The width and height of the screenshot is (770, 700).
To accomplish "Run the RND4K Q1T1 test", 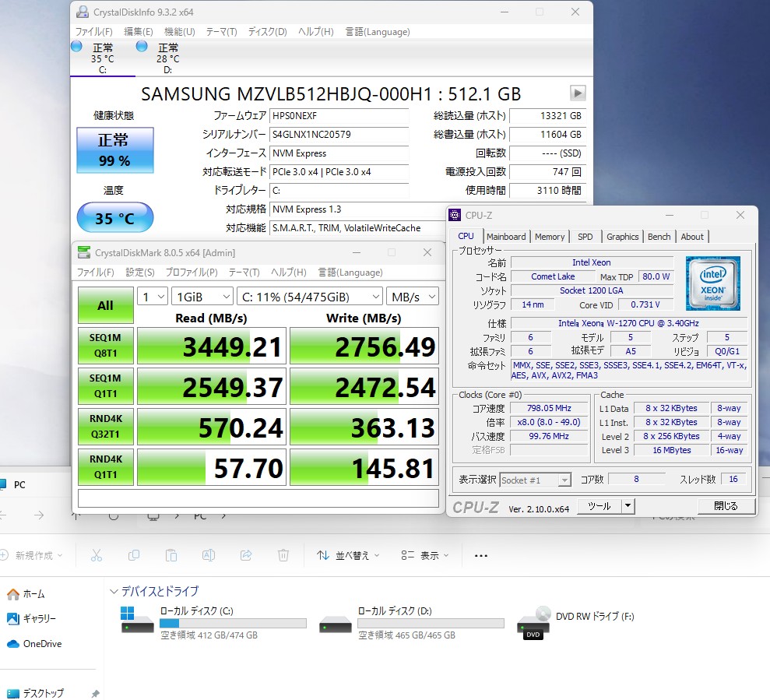I will pyautogui.click(x=106, y=466).
